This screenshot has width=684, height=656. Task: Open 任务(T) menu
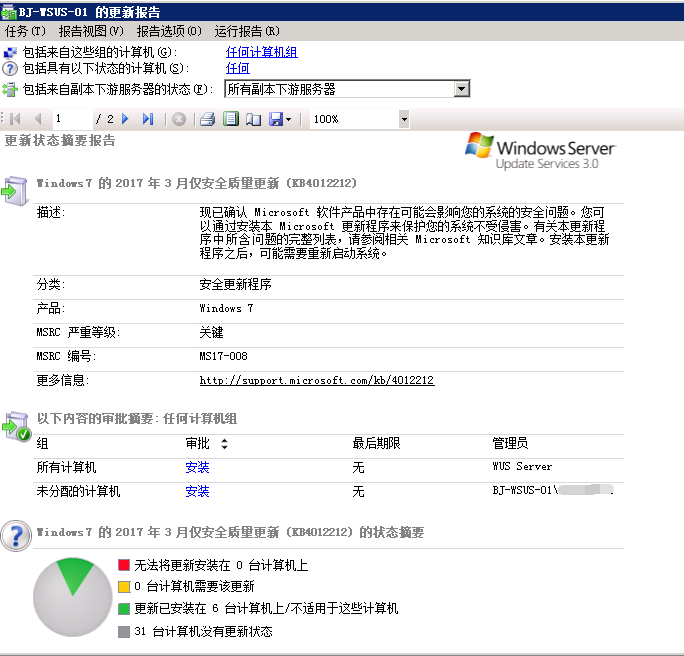pos(25,31)
